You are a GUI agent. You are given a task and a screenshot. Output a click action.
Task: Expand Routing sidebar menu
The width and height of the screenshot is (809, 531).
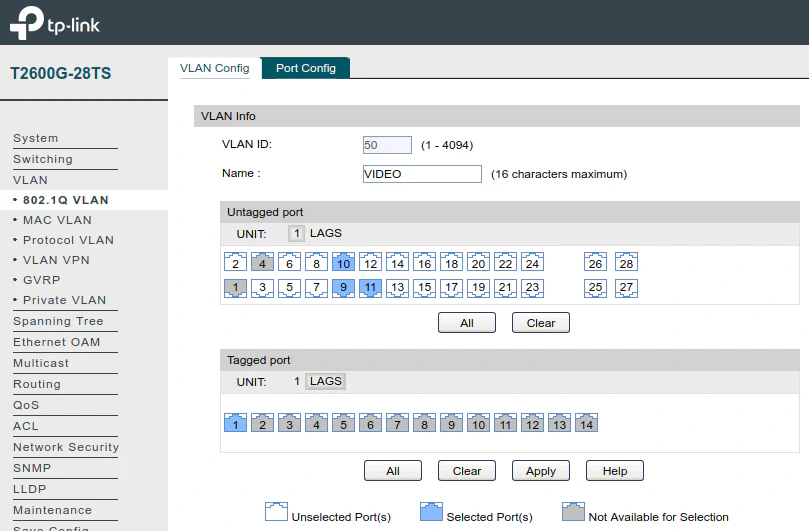(x=37, y=384)
